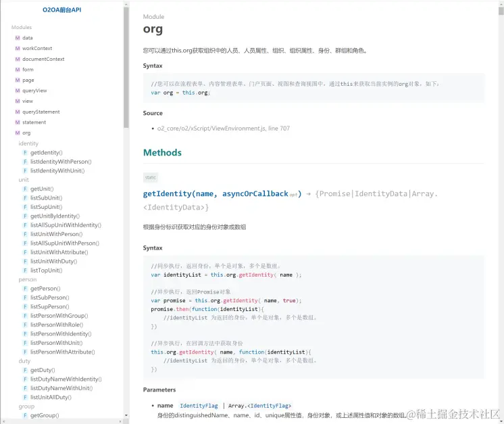The width and height of the screenshot is (504, 424).
Task: Click sidebar scrollbar down arrow
Action: click(x=126, y=415)
